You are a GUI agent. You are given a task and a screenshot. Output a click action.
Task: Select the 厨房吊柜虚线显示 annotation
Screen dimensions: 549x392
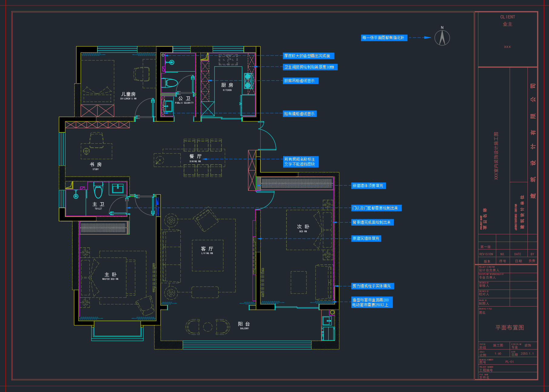click(300, 81)
